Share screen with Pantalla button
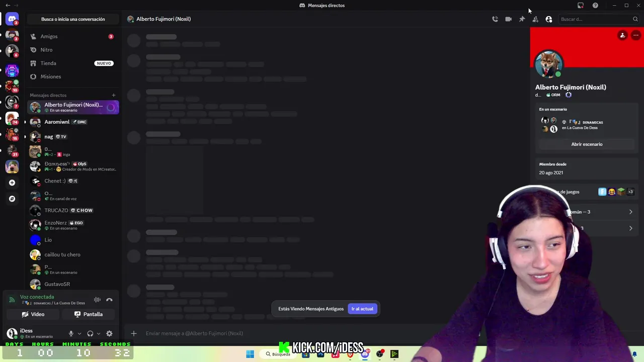 click(88, 314)
